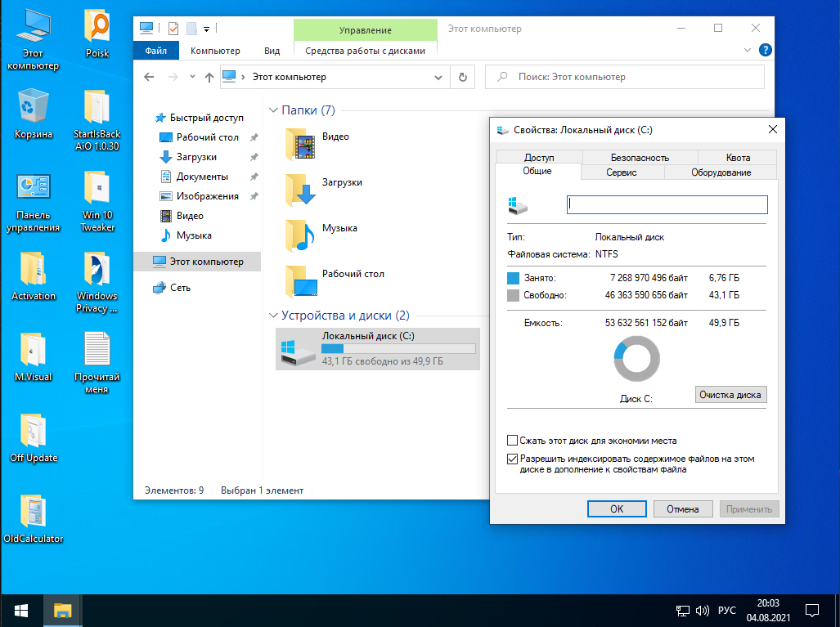The width and height of the screenshot is (840, 627).
Task: Open the Windows Start button
Action: pos(21,611)
